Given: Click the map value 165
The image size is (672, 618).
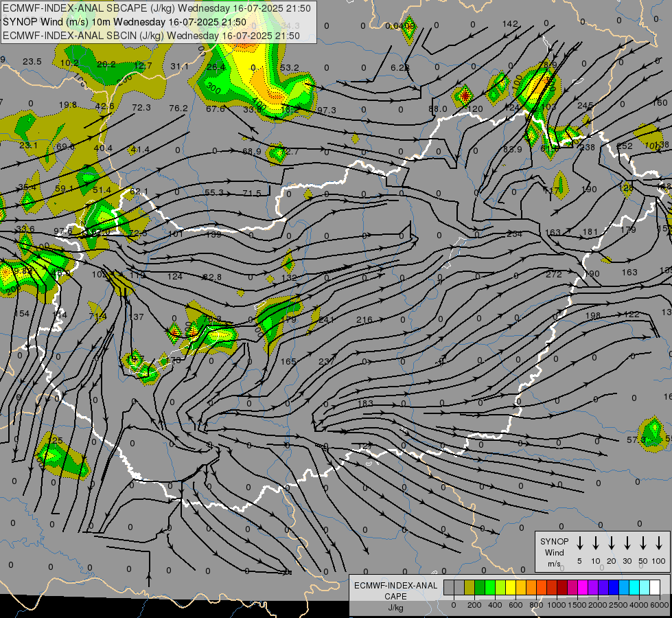Looking at the screenshot, I should click(x=288, y=362).
